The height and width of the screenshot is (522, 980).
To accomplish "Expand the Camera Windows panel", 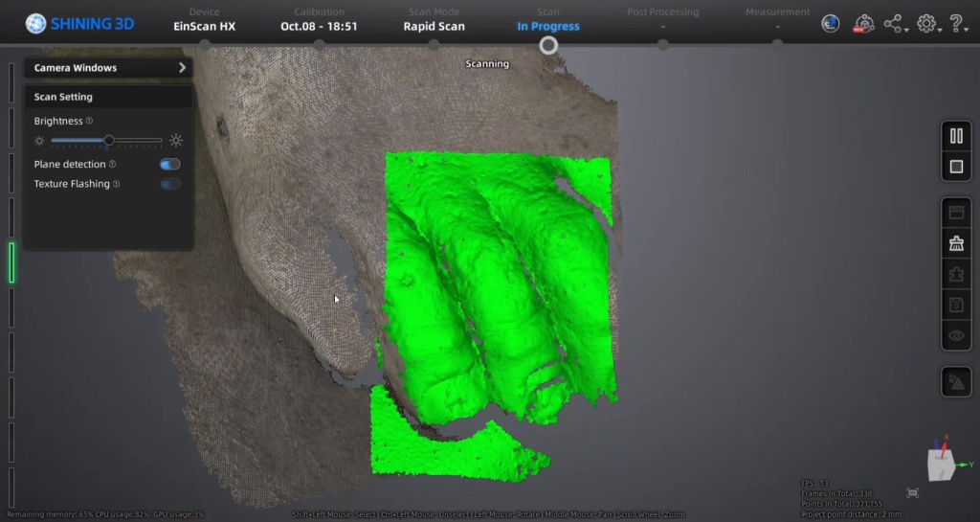I will (x=182, y=67).
